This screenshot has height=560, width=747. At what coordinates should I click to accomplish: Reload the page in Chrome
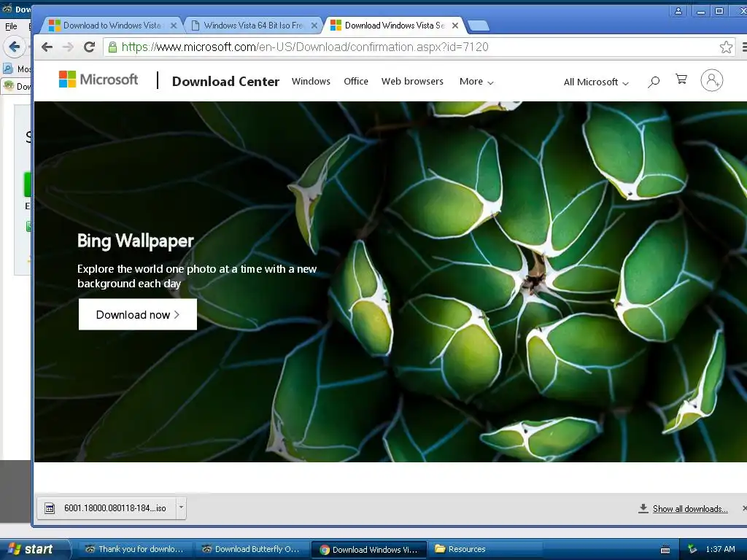pos(89,47)
